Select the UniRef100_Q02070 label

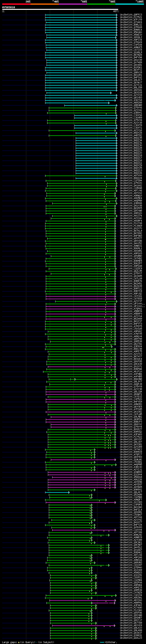131,228
